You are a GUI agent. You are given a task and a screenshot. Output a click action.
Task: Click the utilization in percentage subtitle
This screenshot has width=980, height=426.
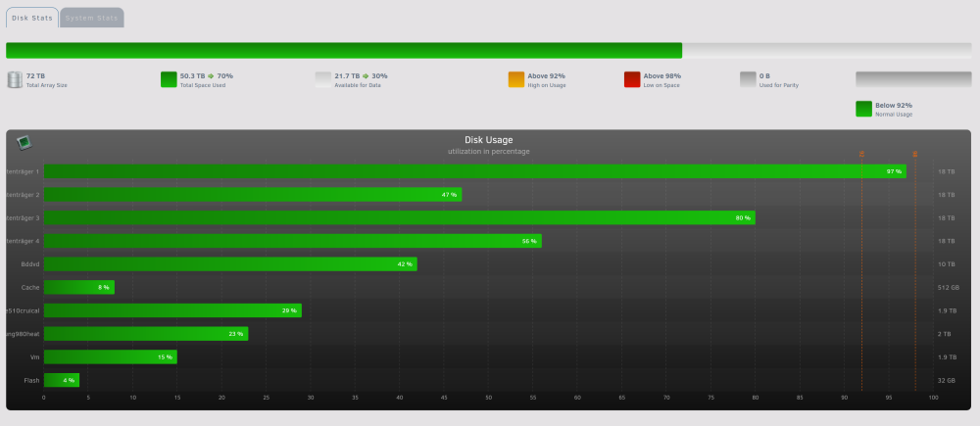489,152
